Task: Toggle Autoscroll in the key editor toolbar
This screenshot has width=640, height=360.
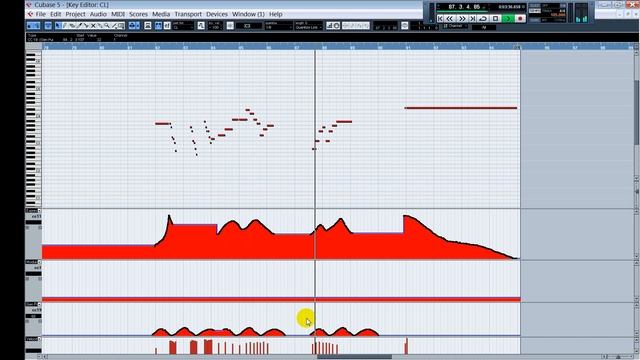Action: [132, 26]
